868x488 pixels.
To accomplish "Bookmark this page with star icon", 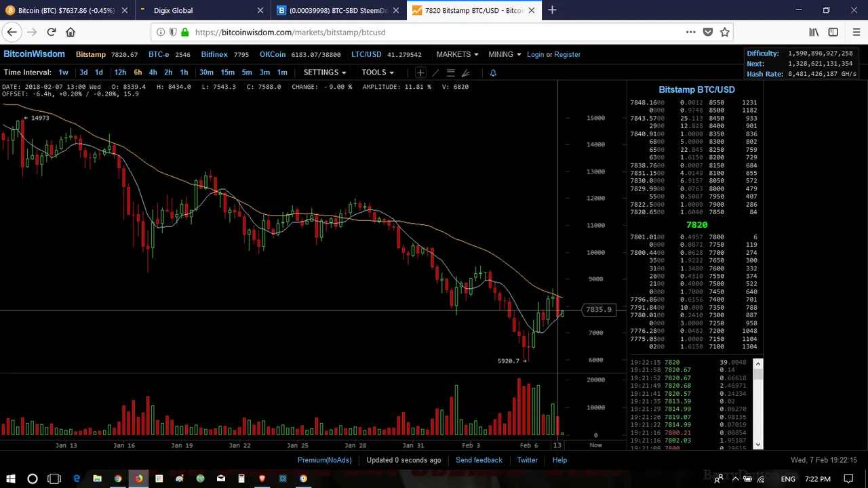I will [725, 32].
